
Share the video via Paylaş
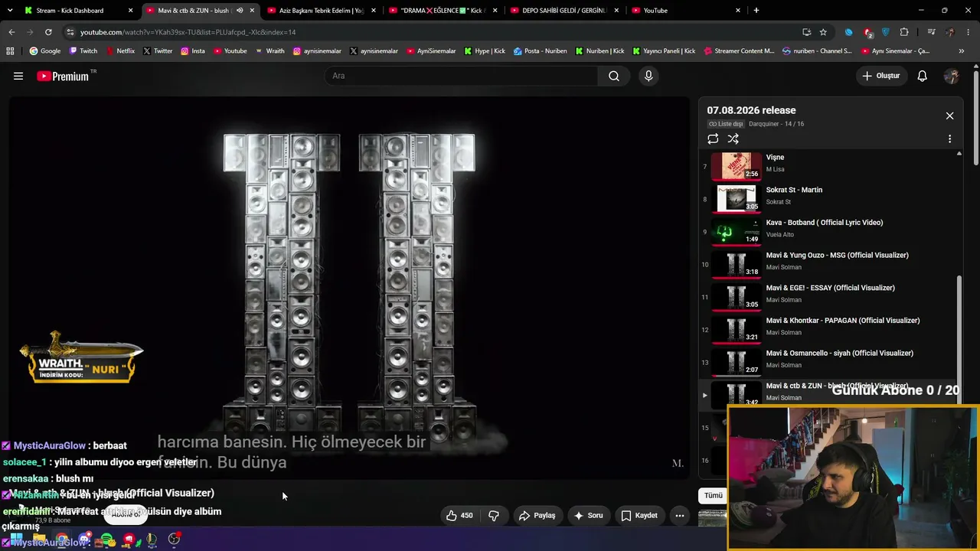click(537, 515)
